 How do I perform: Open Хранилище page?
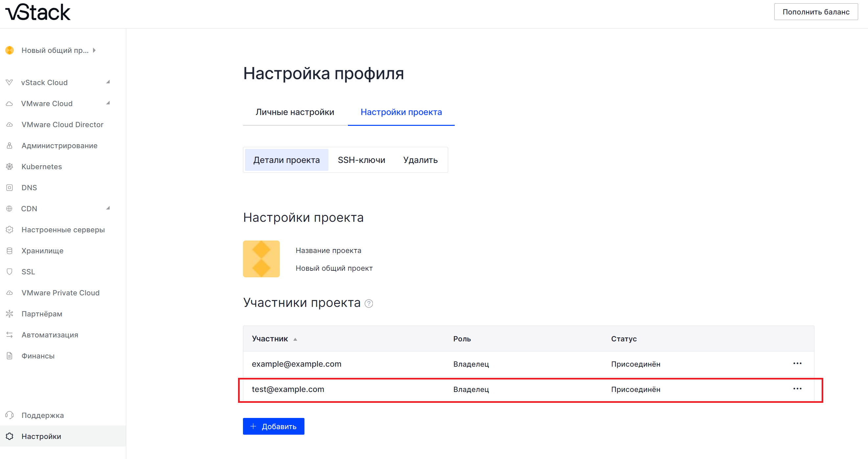pyautogui.click(x=42, y=251)
